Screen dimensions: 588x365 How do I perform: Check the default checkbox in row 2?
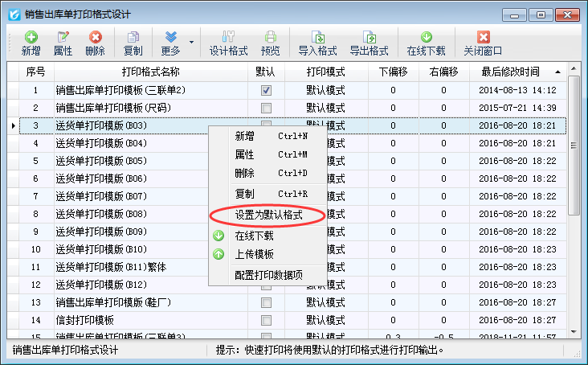coord(266,108)
